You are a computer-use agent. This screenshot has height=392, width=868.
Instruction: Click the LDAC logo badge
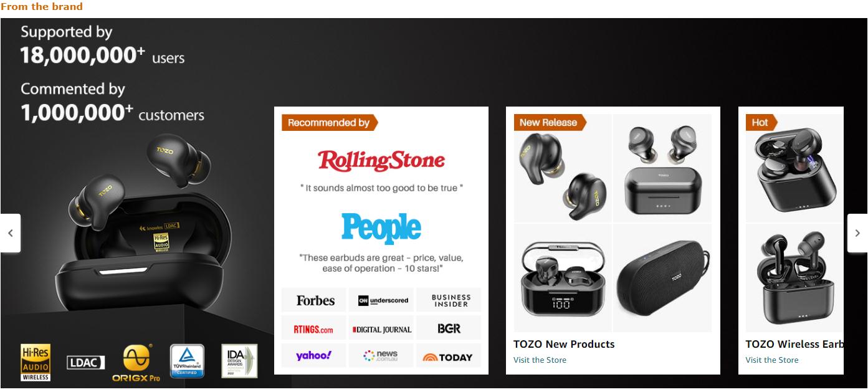tap(86, 362)
